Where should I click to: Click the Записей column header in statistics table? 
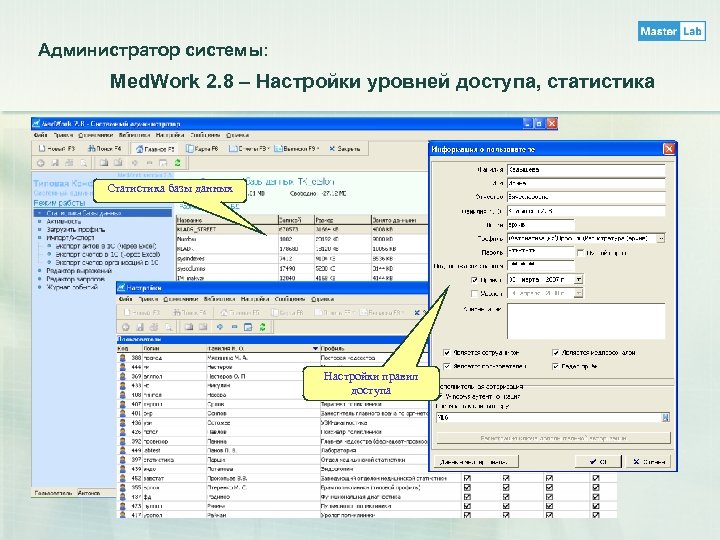(296, 220)
